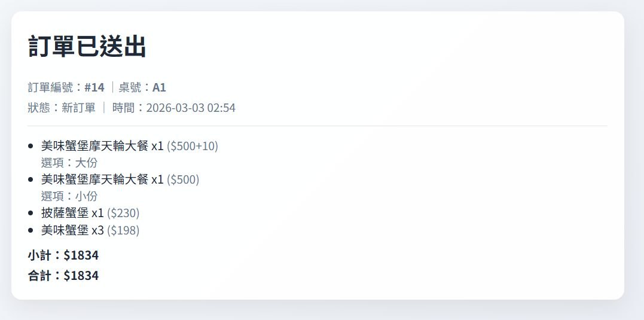Click the ($500) price of second item
This screenshot has height=320, width=644.
(183, 179)
